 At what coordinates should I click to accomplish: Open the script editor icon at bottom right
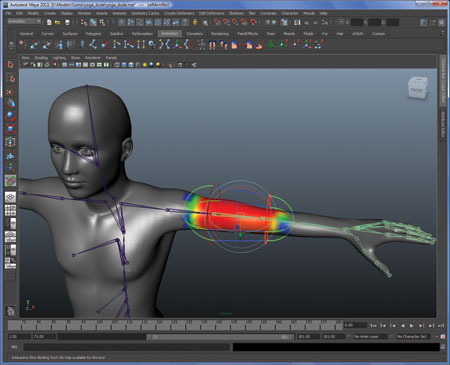[443, 347]
